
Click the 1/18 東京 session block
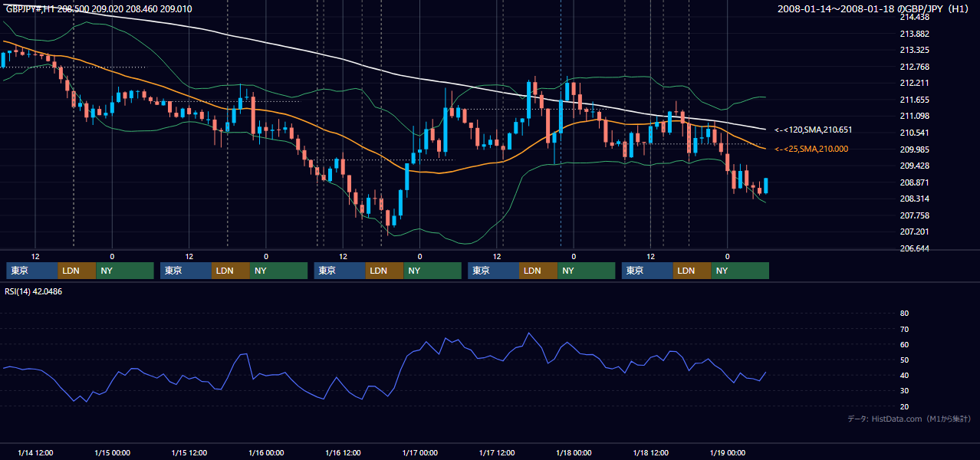point(647,271)
